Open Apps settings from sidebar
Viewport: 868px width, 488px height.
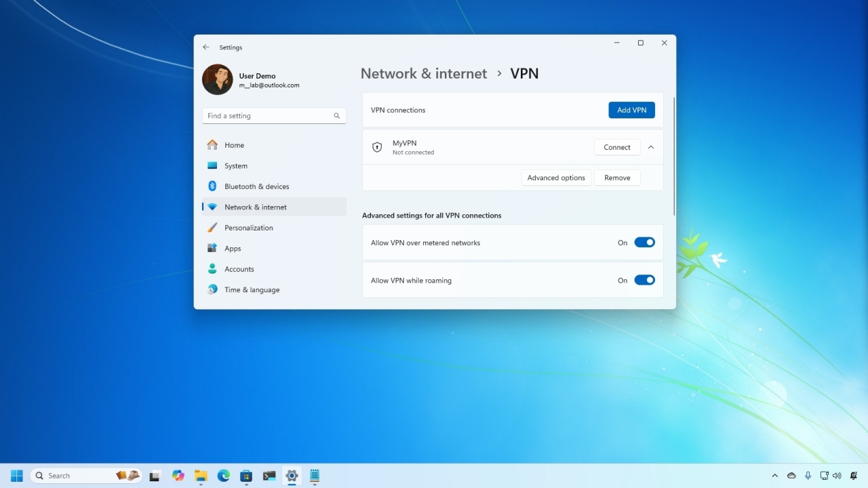click(x=232, y=248)
